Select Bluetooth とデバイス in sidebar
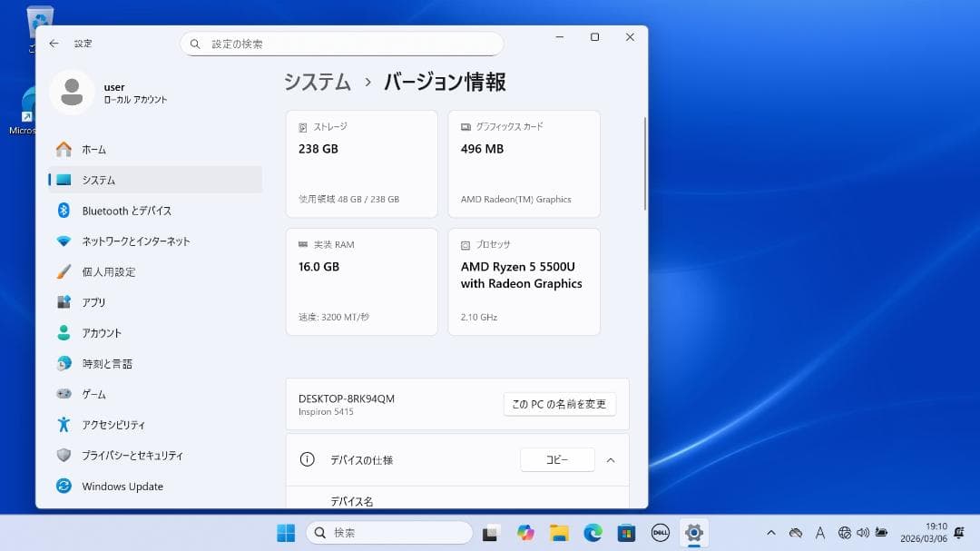Image resolution: width=980 pixels, height=551 pixels. 155,211
